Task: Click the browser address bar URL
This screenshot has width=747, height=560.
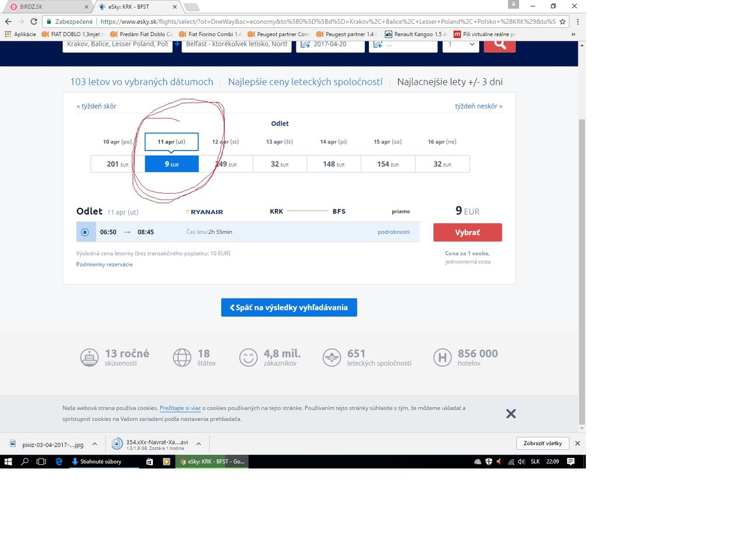Action: (x=328, y=22)
